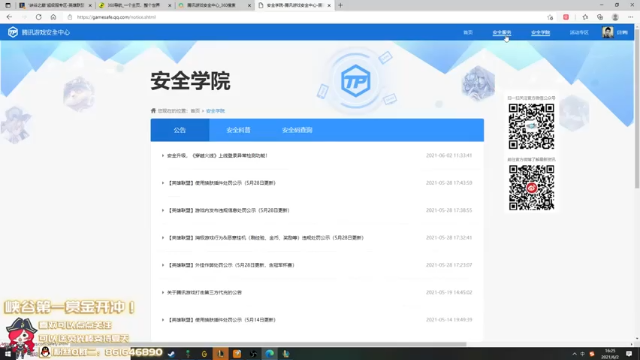The width and height of the screenshot is (640, 360).
Task: Open the Edge browser icon in the taskbar
Action: point(269,354)
